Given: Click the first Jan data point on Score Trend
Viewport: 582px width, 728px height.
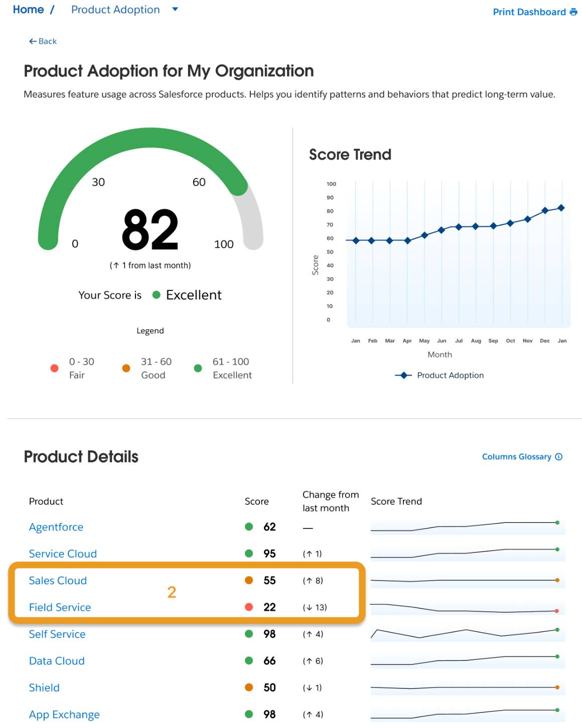Looking at the screenshot, I should pyautogui.click(x=356, y=241).
